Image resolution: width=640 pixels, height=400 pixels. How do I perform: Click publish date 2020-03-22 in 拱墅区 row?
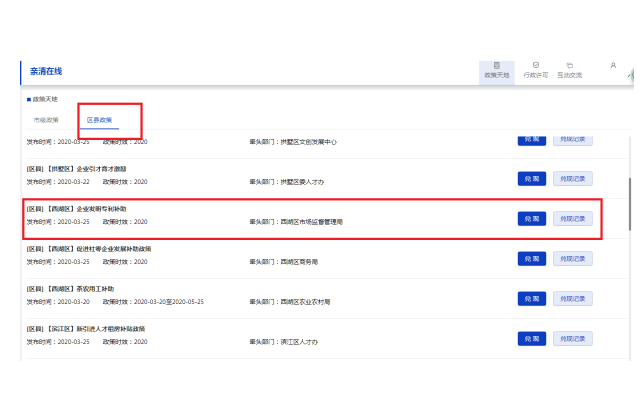(73, 182)
